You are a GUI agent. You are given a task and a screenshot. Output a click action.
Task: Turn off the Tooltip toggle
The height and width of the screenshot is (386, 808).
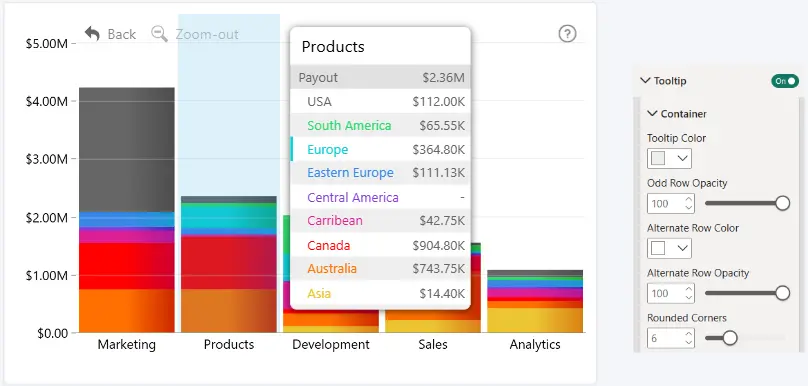(x=784, y=81)
